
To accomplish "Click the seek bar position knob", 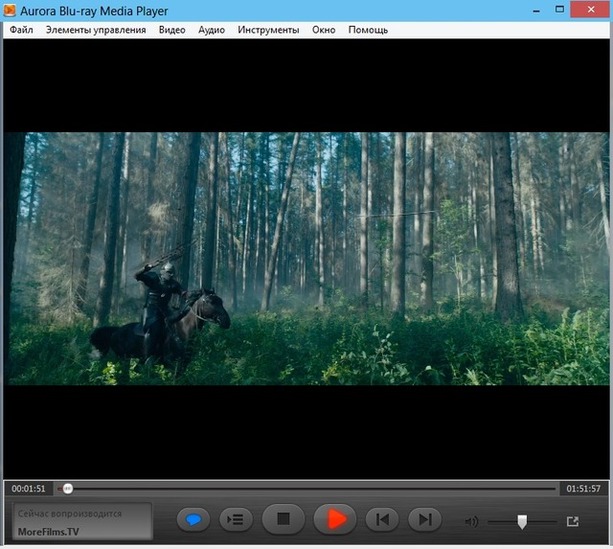I will point(67,488).
